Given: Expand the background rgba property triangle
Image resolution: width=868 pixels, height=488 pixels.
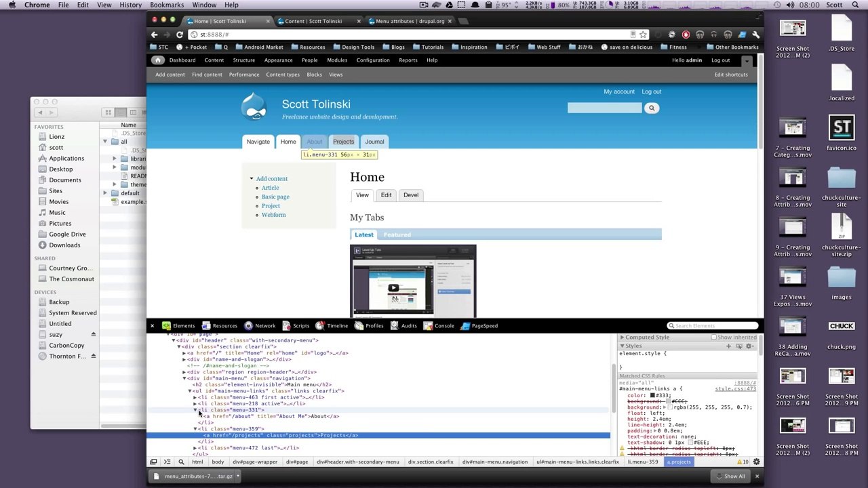Looking at the screenshot, I should [665, 407].
